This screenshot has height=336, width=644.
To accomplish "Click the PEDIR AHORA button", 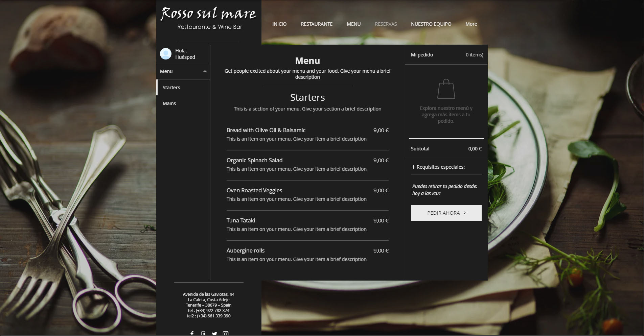I will [446, 213].
